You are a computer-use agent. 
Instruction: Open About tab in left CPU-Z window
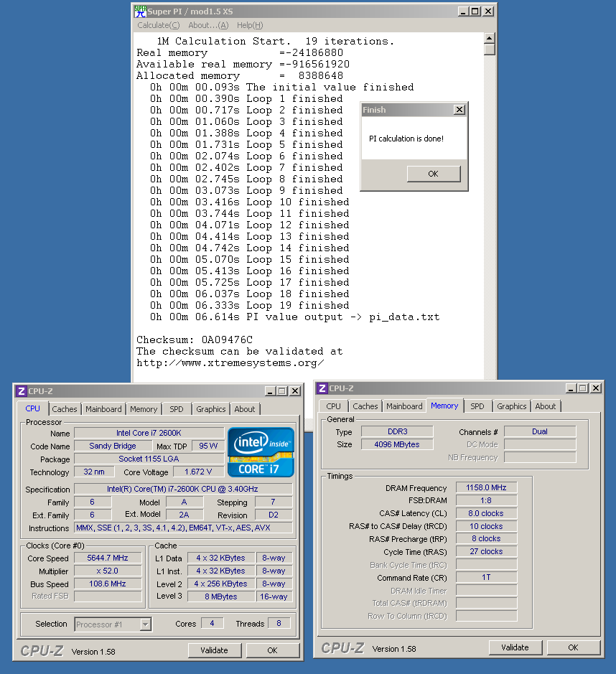click(245, 409)
